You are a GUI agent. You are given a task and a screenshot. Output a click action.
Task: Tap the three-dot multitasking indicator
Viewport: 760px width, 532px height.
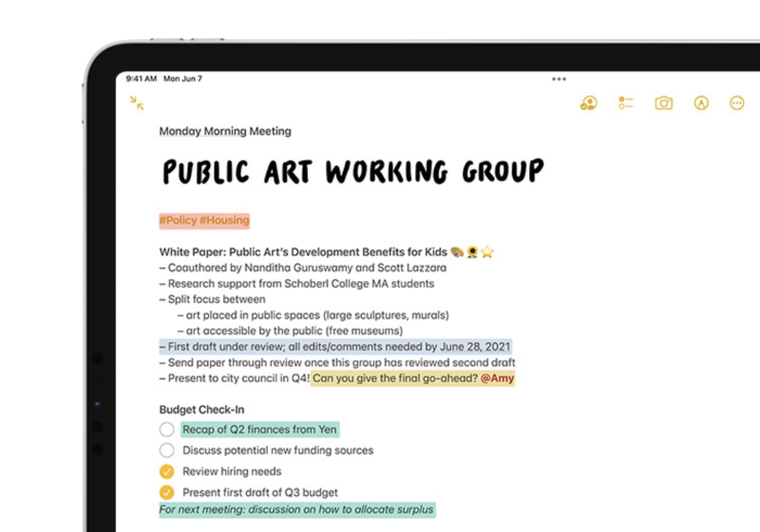point(559,79)
